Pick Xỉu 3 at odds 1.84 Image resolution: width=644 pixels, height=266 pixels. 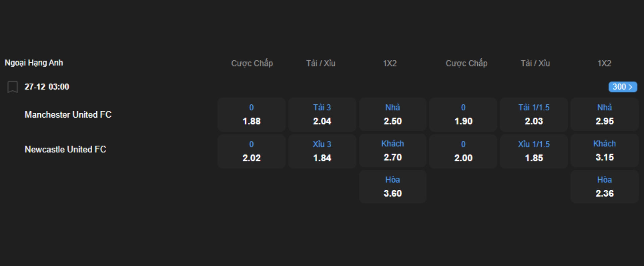coord(322,151)
